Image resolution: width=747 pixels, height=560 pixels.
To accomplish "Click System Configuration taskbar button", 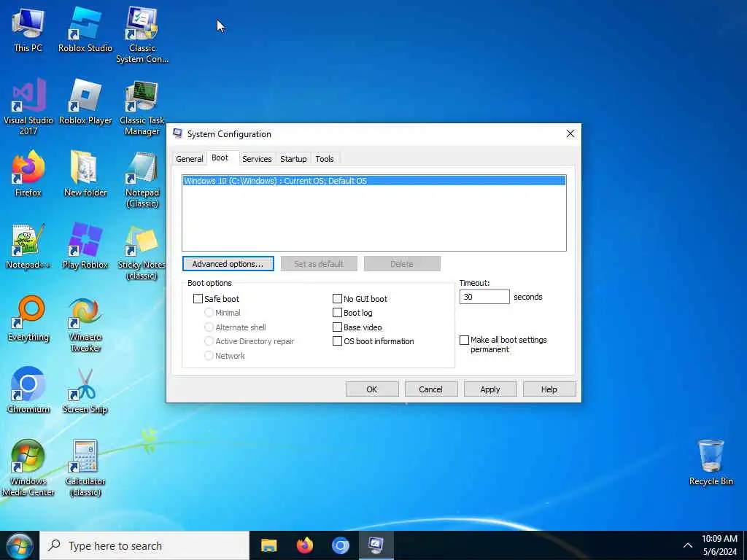I will pyautogui.click(x=376, y=545).
